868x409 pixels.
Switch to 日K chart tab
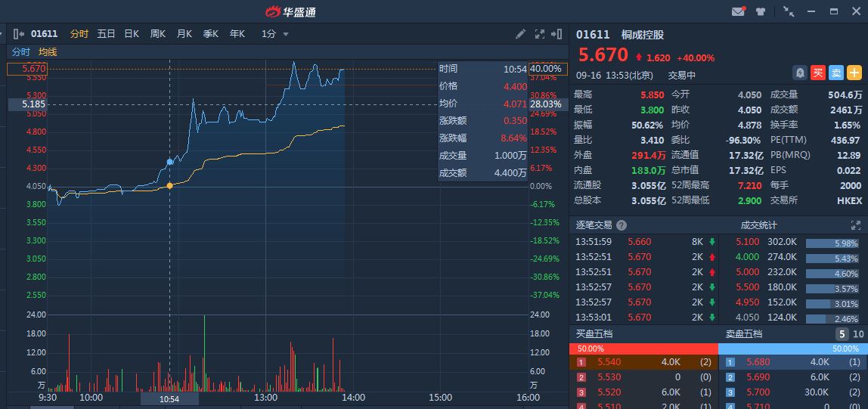pos(132,34)
